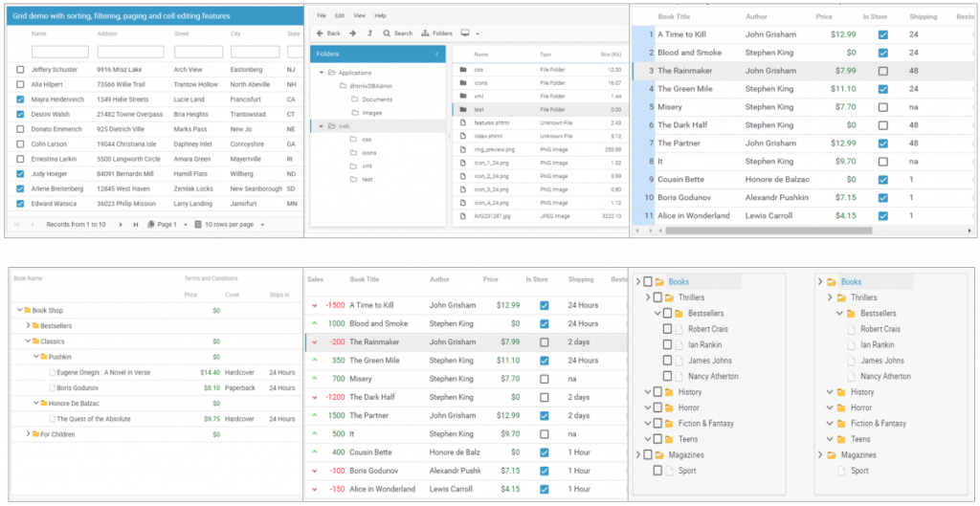The image size is (980, 506).
Task: Jump to last page in grid pager
Action: pyautogui.click(x=135, y=224)
